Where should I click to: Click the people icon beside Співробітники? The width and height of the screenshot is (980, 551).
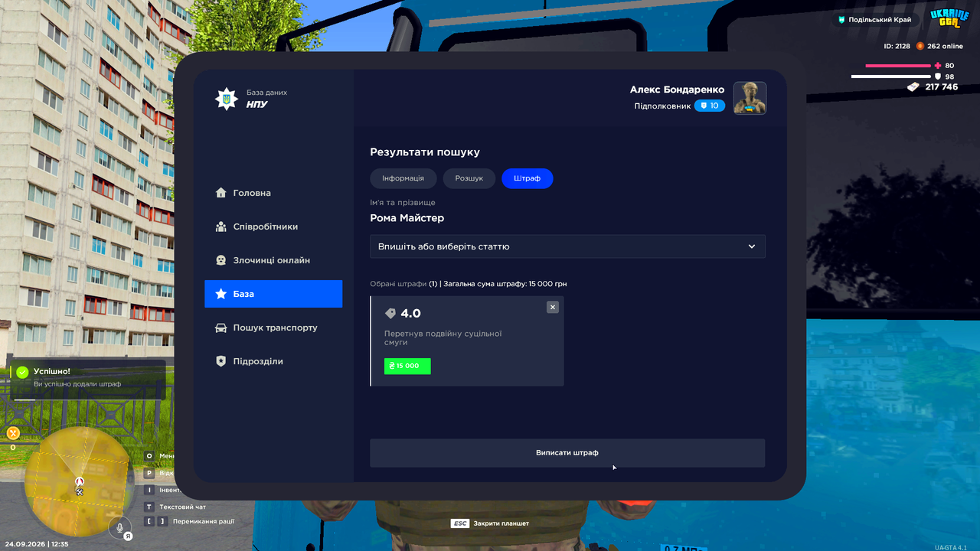[x=220, y=227]
